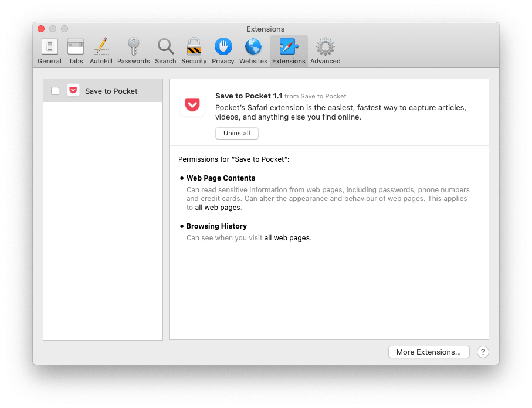Open the General preferences pane
This screenshot has height=408, width=532.
(x=49, y=51)
